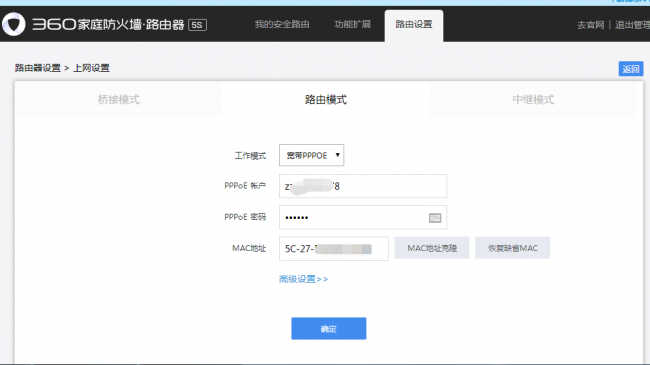650x365 pixels.
Task: Open 功能扩展 menu tab
Action: coord(352,24)
